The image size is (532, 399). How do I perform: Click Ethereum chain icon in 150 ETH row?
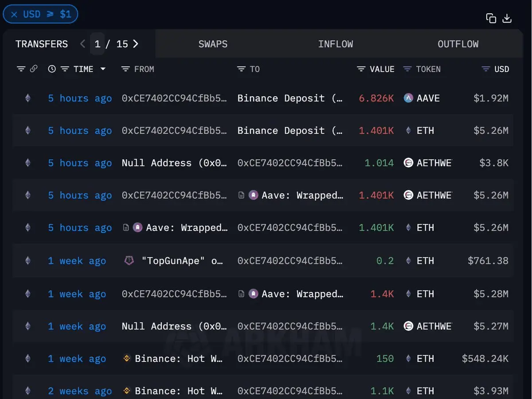coord(28,359)
